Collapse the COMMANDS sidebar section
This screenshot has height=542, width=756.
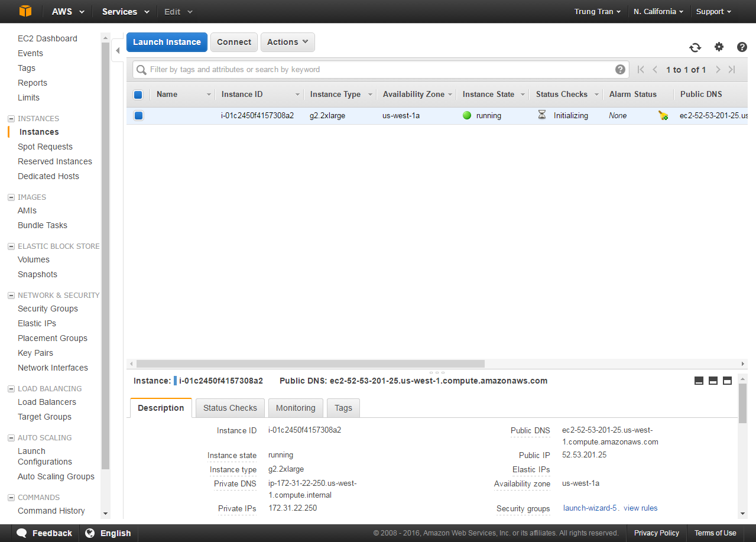(11, 497)
